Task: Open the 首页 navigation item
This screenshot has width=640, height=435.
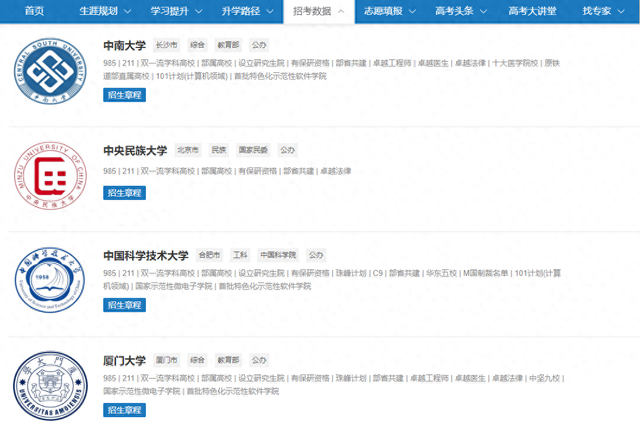Action: click(34, 11)
